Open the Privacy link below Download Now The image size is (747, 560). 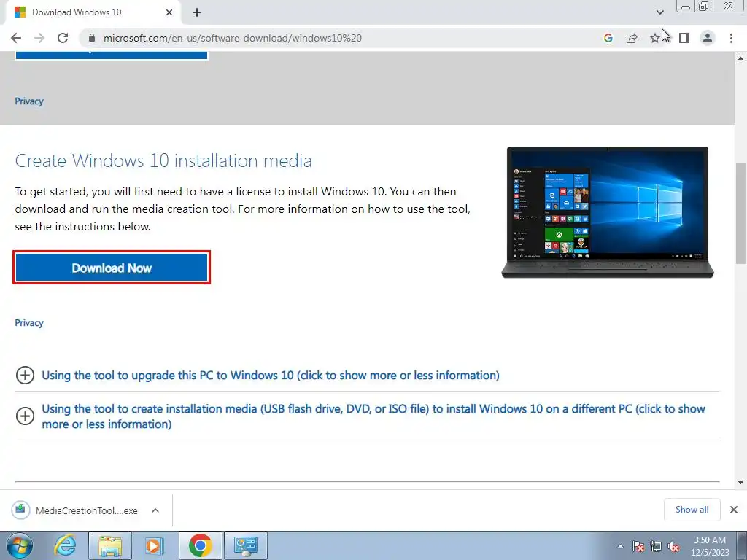pos(29,323)
